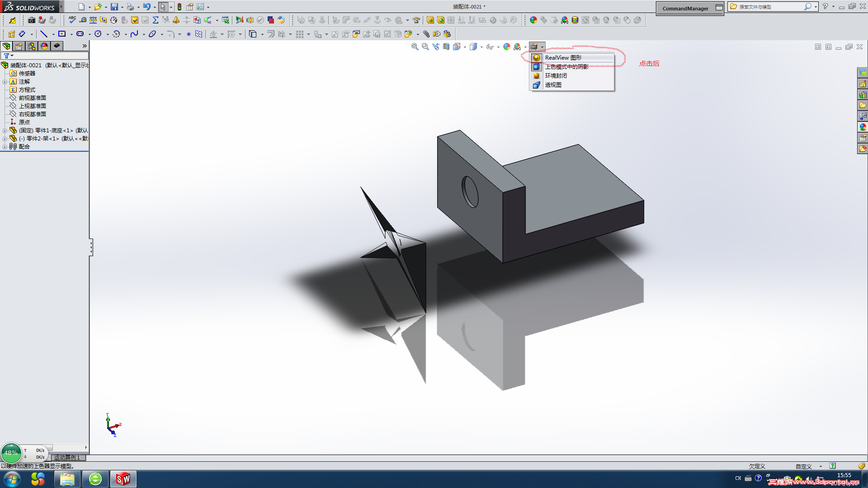The width and height of the screenshot is (868, 488).
Task: Select the Spline sketch tool
Action: click(x=134, y=34)
